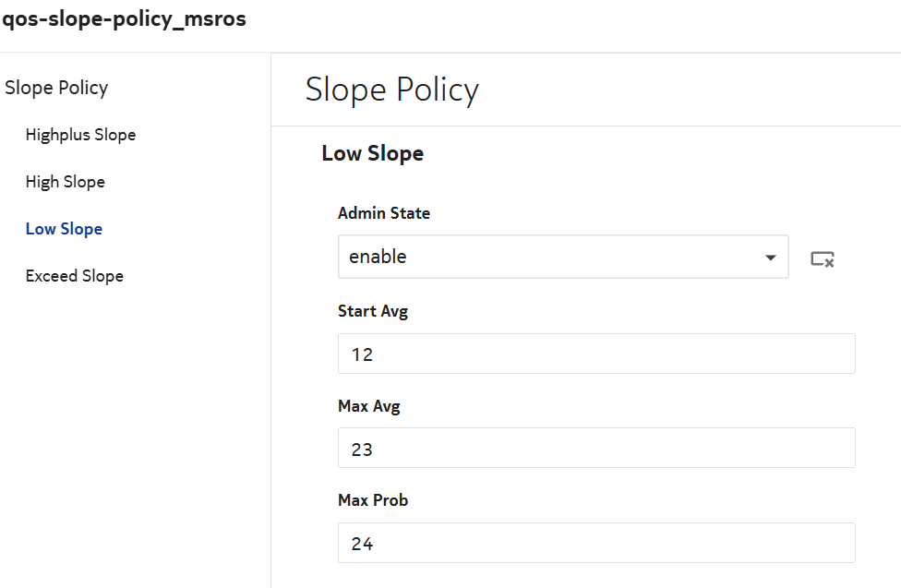Focus the Max Prob input box
The width and height of the screenshot is (901, 588).
pos(596,543)
